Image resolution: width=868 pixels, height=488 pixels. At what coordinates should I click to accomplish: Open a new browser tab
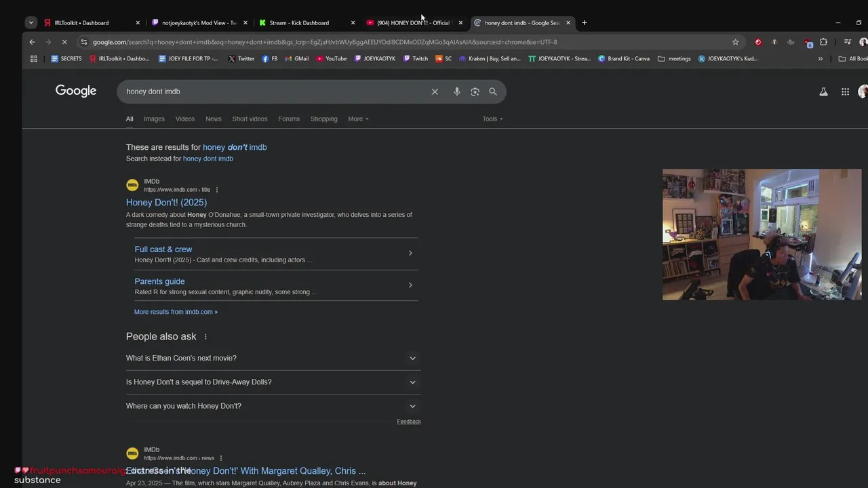click(x=585, y=22)
